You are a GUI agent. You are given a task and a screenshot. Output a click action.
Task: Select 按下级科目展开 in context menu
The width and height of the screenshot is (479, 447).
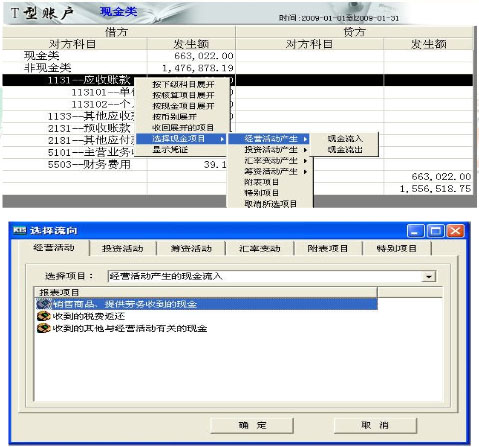coord(183,84)
